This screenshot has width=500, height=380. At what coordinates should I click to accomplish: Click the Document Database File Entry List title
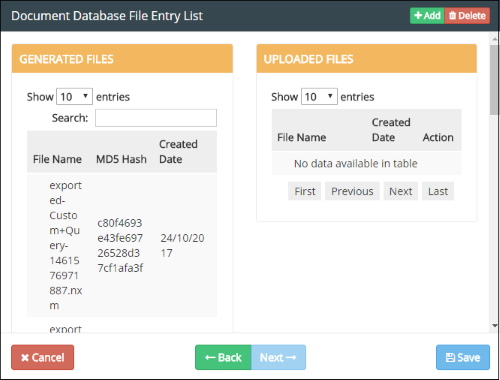coord(107,16)
